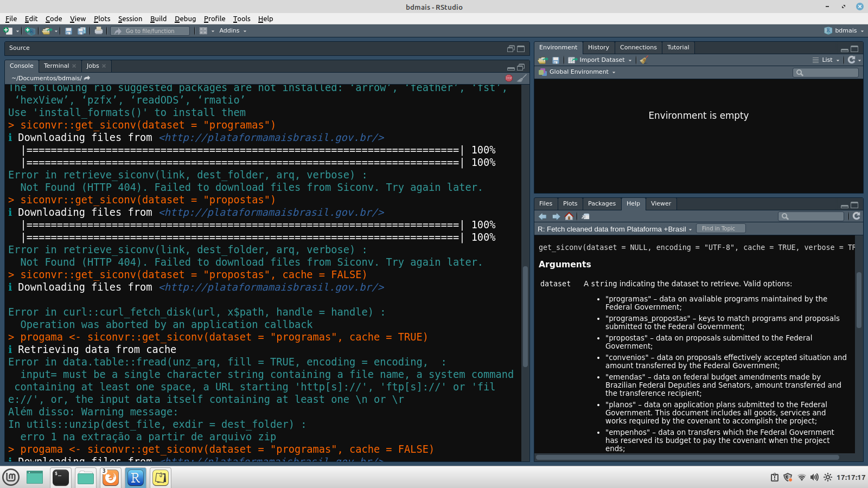
Task: Clear environment objects with broom icon
Action: click(644, 60)
